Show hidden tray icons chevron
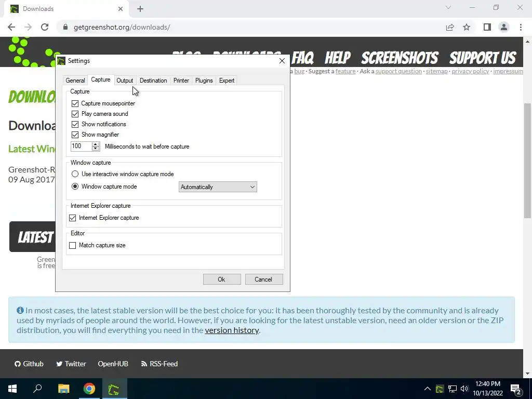Viewport: 532px width, 399px height. pos(428,389)
